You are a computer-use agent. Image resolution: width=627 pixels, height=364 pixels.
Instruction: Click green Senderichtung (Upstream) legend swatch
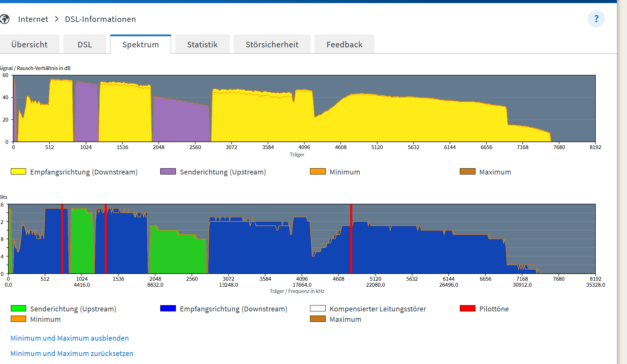coord(18,308)
